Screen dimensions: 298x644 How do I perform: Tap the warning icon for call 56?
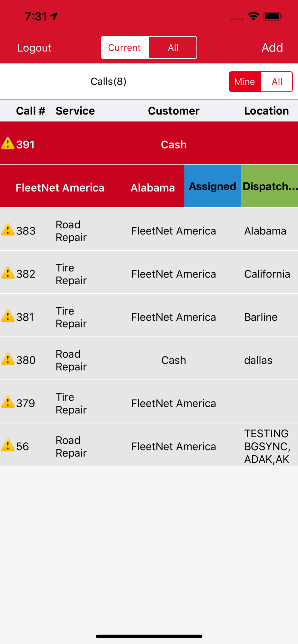click(x=8, y=446)
